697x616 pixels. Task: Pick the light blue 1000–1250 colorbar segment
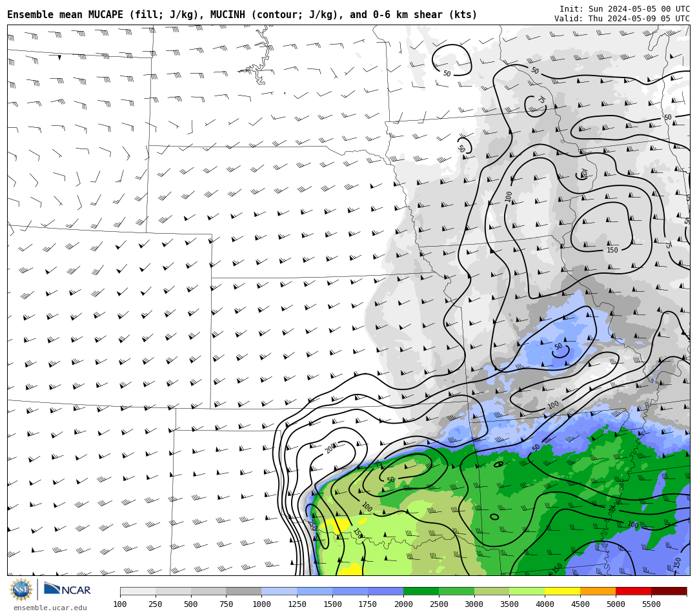click(279, 591)
